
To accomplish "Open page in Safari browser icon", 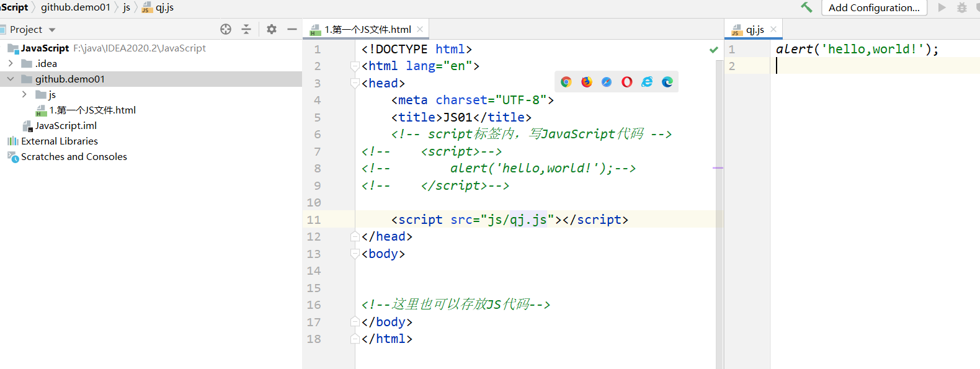I will (607, 82).
